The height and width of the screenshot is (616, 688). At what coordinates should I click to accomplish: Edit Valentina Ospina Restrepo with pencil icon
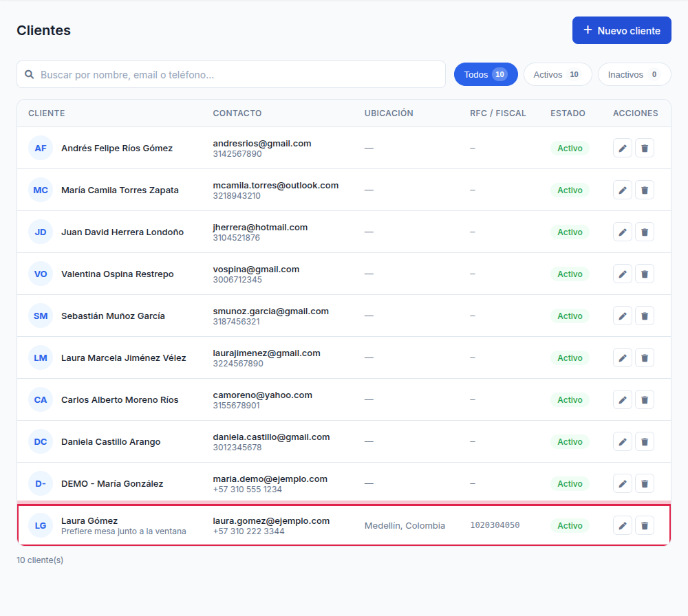coord(622,274)
